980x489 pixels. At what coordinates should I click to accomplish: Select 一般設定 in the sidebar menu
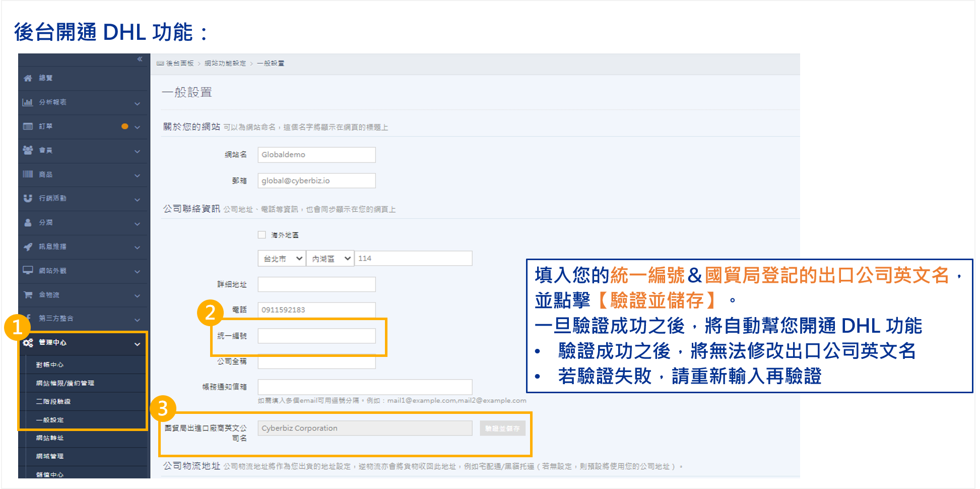(50, 419)
